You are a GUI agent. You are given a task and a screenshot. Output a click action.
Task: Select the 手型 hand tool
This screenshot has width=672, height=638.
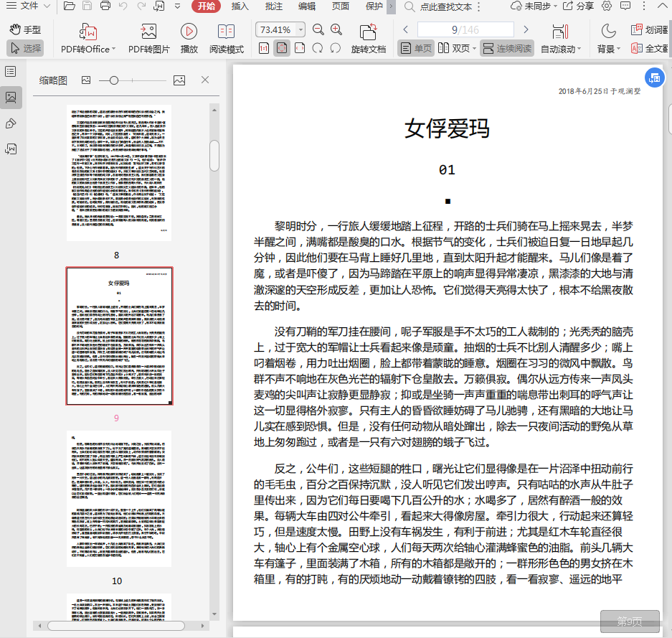click(x=25, y=29)
